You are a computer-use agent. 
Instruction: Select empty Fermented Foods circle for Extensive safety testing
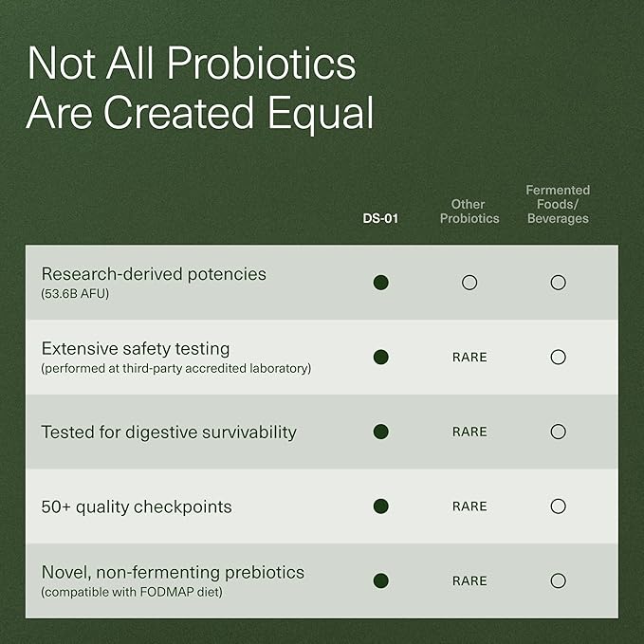tap(558, 357)
